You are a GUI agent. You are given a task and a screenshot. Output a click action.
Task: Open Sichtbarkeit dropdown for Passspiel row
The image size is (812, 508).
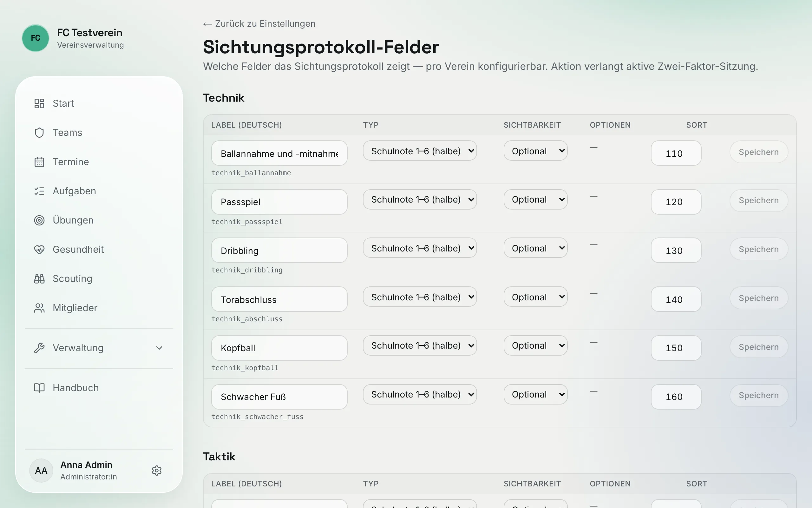coord(535,200)
